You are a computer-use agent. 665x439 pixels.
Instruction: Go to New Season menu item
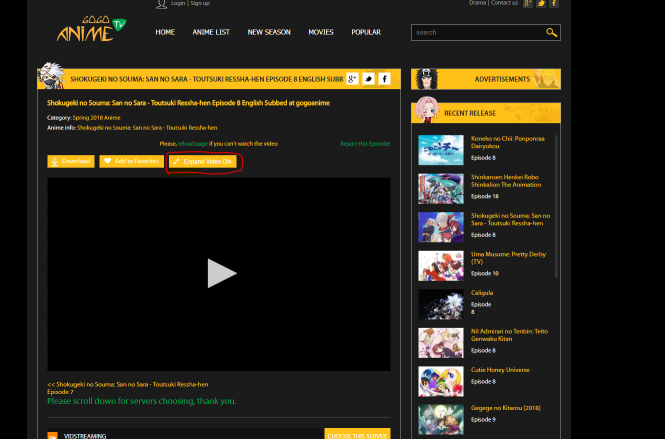[x=269, y=32]
